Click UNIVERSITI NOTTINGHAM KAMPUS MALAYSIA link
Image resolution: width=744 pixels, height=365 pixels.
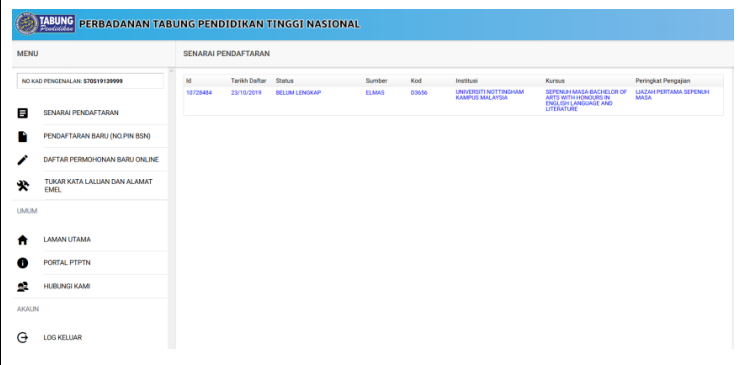click(490, 95)
